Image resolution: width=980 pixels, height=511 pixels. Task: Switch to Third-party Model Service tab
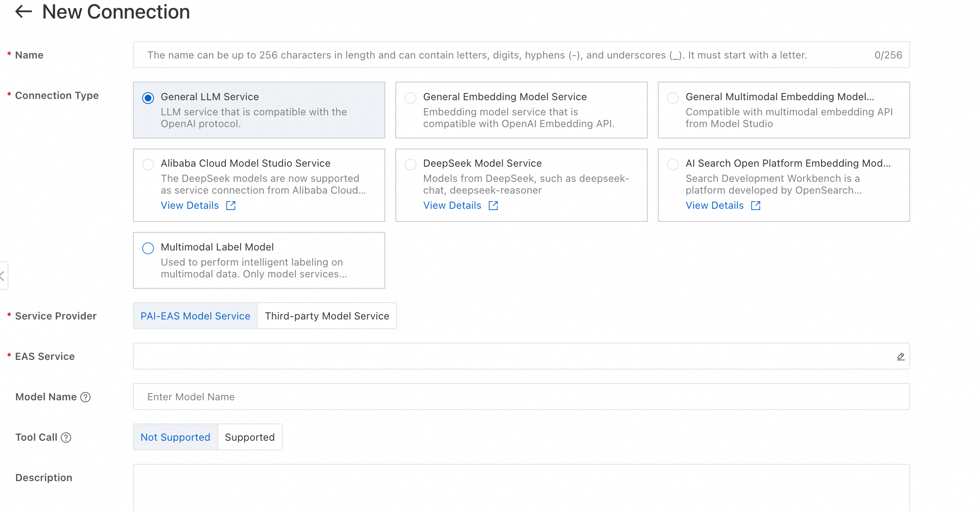(x=327, y=316)
